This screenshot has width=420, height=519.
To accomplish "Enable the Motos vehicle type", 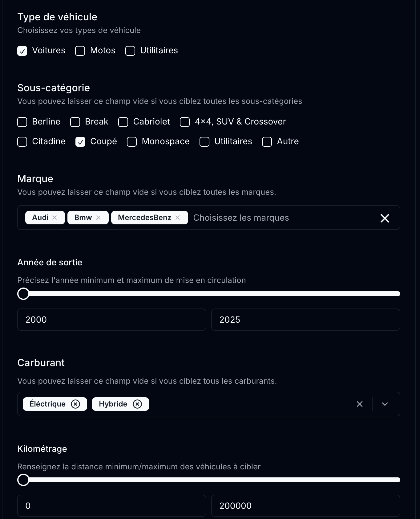I will [80, 51].
